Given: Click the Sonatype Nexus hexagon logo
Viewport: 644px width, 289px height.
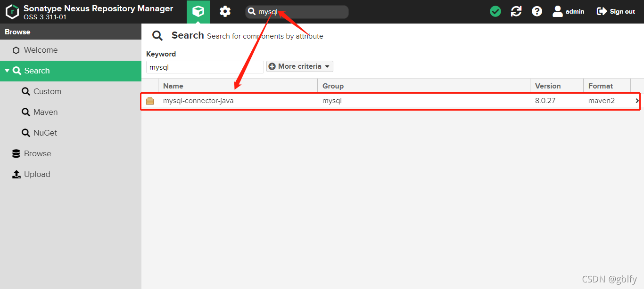Looking at the screenshot, I should tap(12, 12).
